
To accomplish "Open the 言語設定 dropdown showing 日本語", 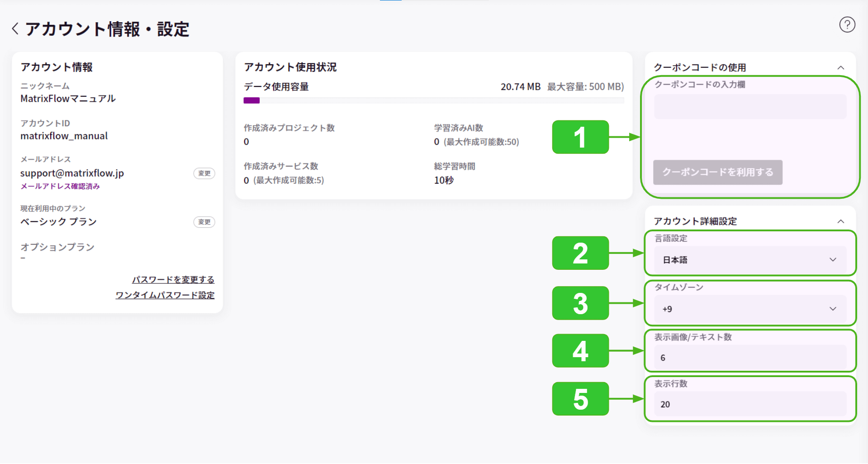I will point(750,259).
